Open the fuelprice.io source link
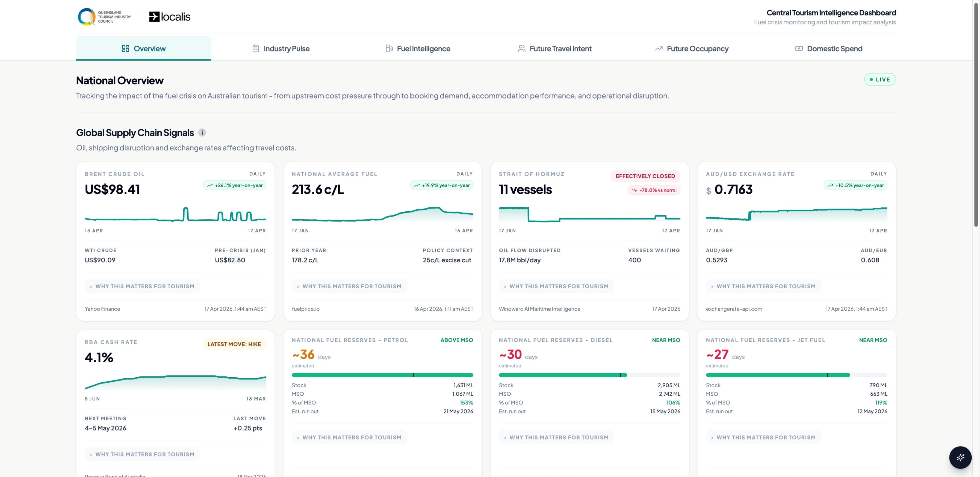Screen dimensions: 980x477 [305, 309]
